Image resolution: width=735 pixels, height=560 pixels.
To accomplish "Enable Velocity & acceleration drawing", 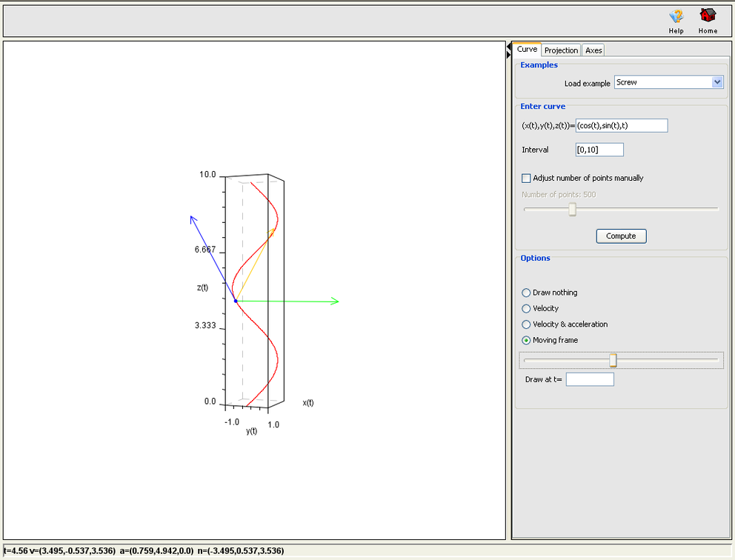I will click(526, 324).
